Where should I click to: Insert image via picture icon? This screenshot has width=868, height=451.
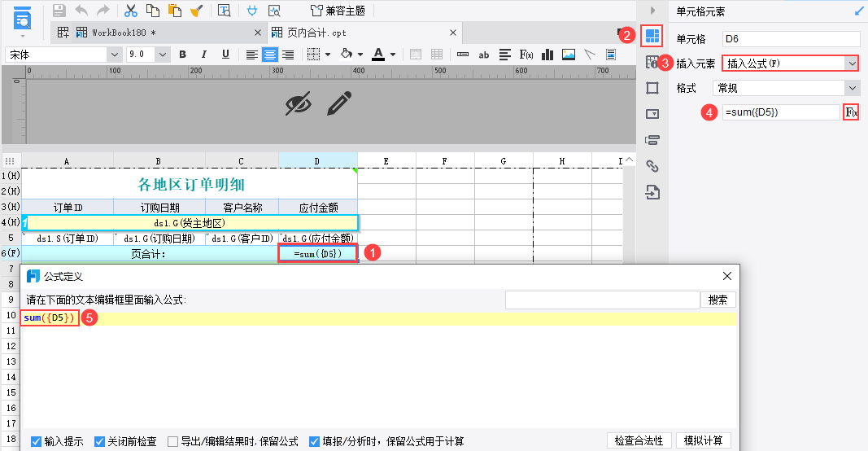[x=569, y=55]
